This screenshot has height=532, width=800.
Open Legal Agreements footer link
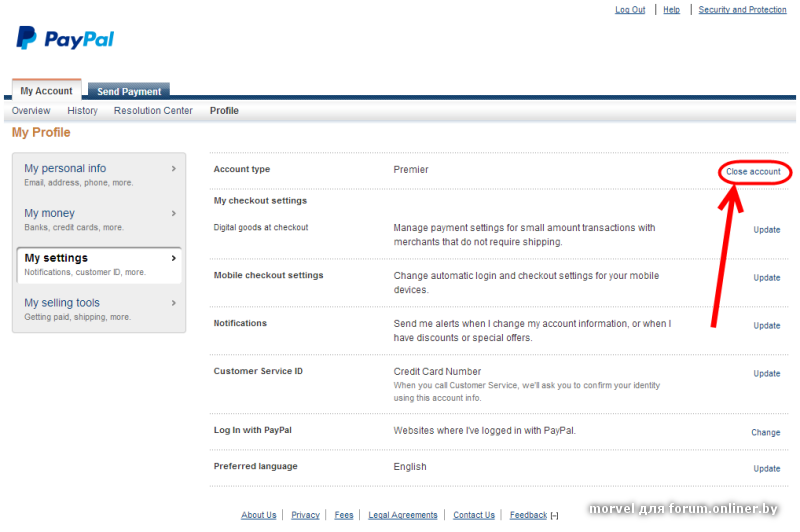(403, 515)
